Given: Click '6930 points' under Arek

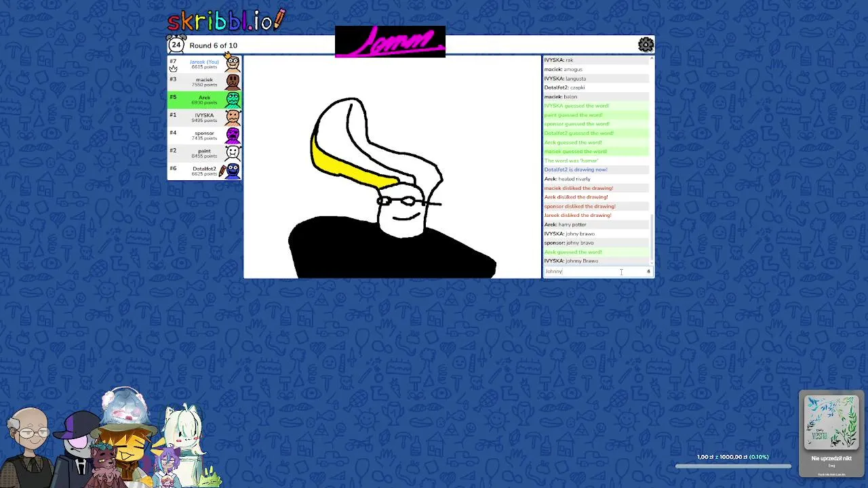Looking at the screenshot, I should 204,102.
